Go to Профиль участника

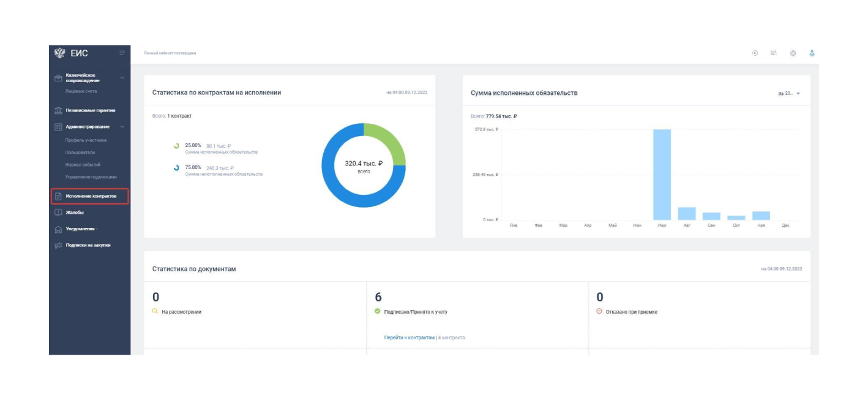[86, 140]
